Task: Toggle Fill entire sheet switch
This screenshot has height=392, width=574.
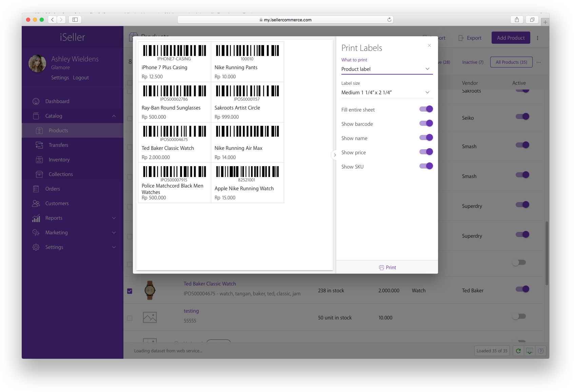Action: [426, 109]
